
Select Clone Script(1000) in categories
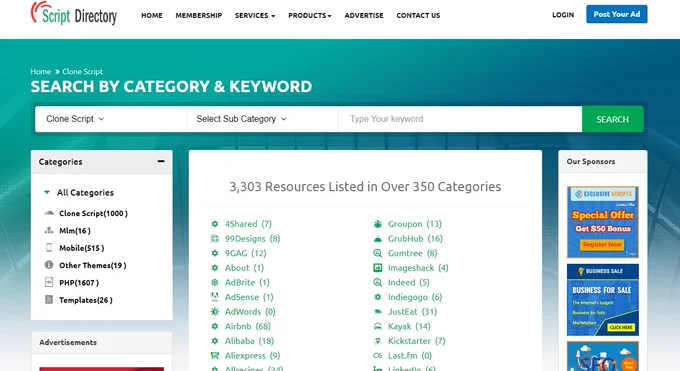[x=93, y=213]
